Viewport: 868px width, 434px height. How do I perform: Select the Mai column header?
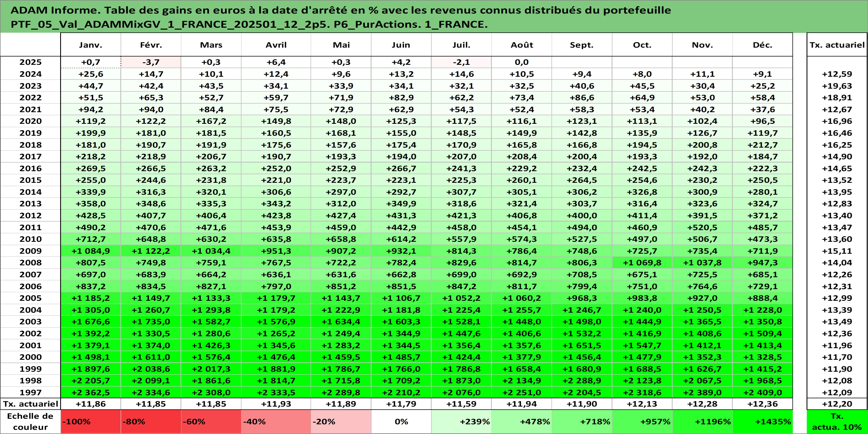(341, 45)
